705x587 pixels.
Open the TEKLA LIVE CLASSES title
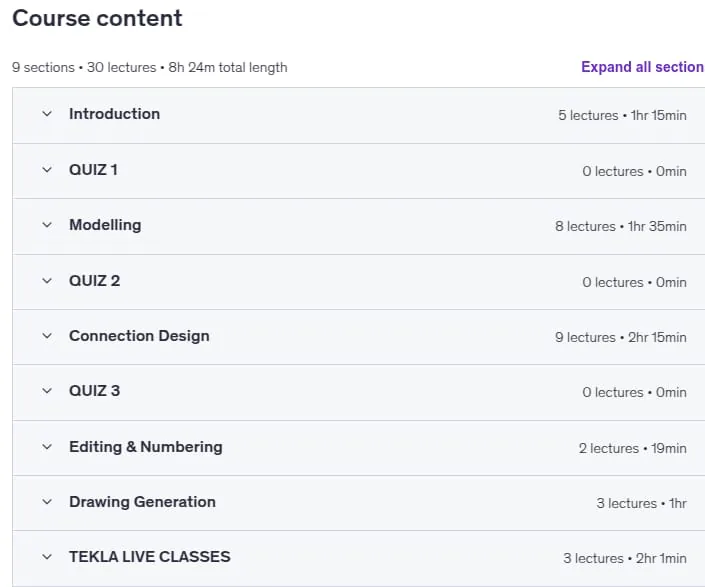149,557
